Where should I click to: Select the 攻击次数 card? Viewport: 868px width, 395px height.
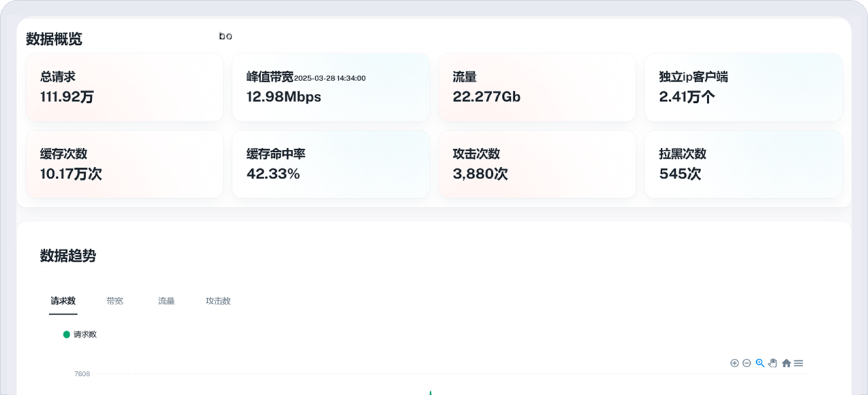coord(537,164)
